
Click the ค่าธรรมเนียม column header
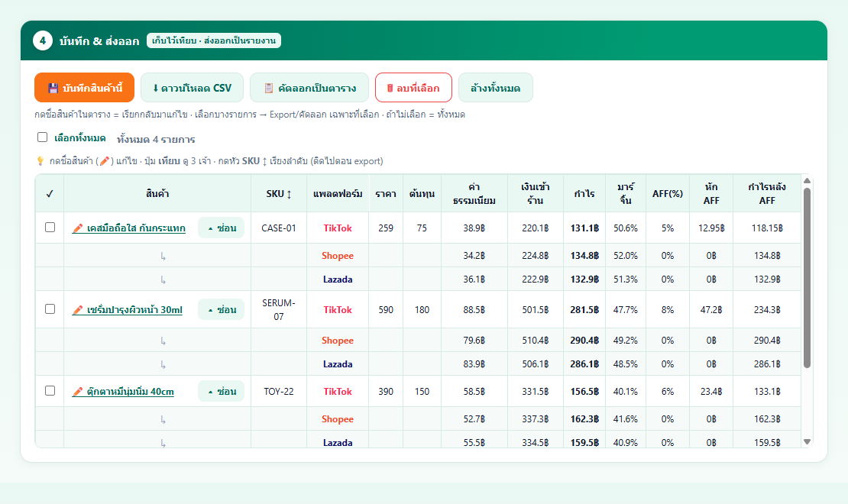(x=474, y=194)
